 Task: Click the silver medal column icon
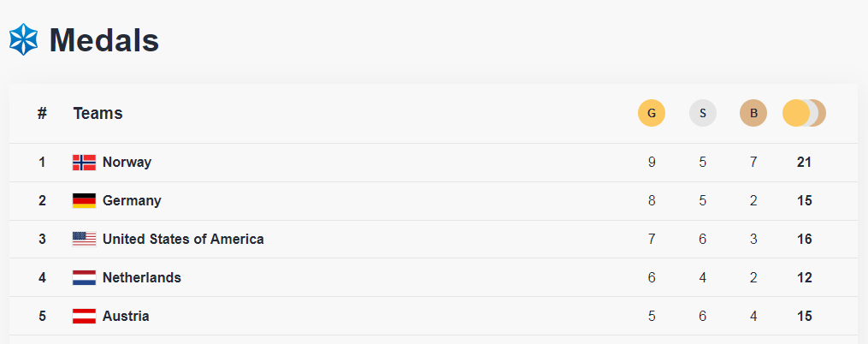click(x=703, y=113)
